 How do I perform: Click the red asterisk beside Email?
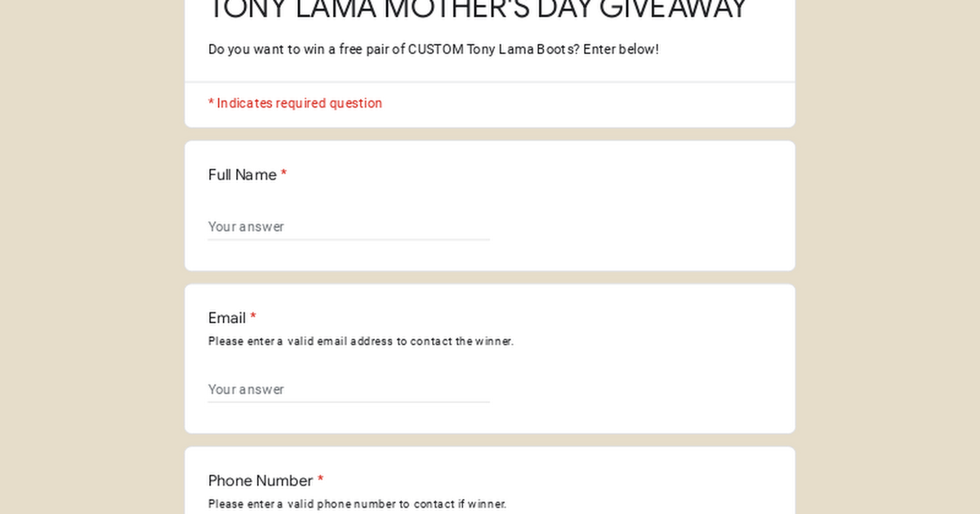coord(253,317)
